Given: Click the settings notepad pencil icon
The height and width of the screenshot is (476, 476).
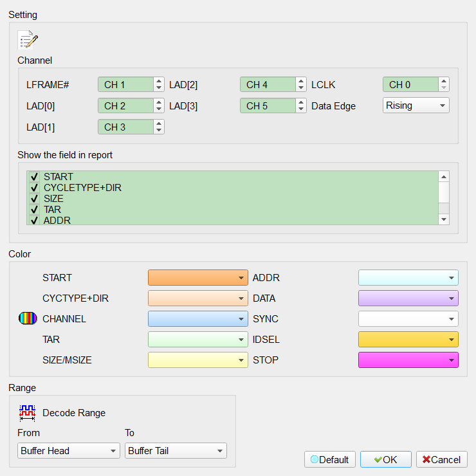Looking at the screenshot, I should (28, 39).
